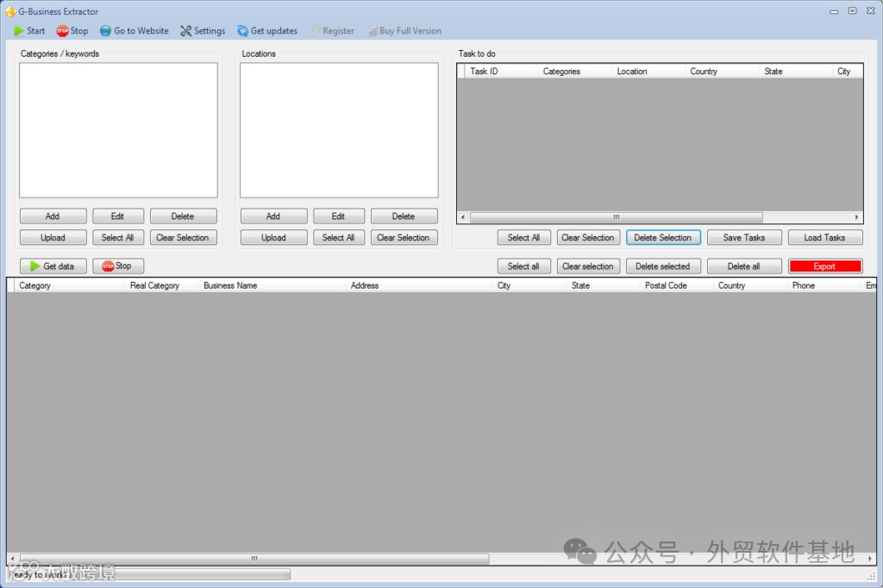Click Select All under Locations
The width and height of the screenshot is (883, 588).
338,238
